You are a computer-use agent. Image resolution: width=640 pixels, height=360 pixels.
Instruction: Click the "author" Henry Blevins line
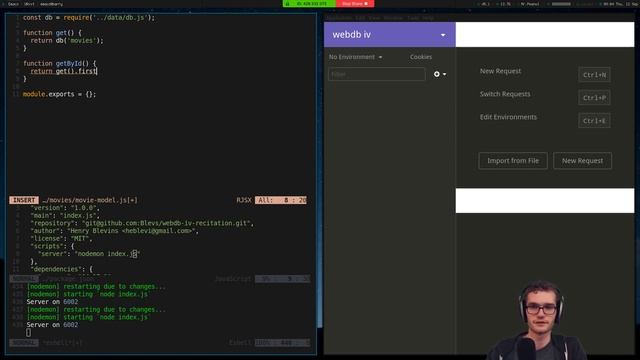115,231
